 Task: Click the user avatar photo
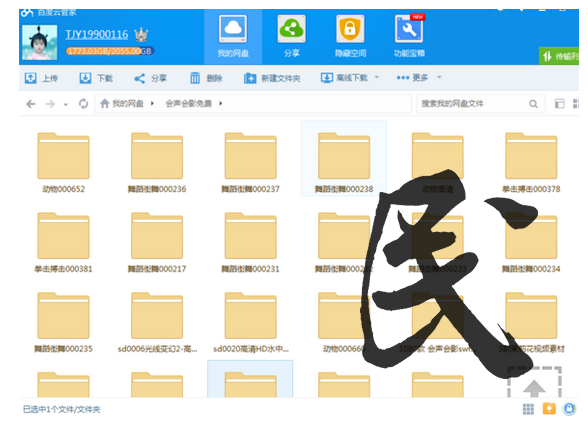(x=40, y=42)
